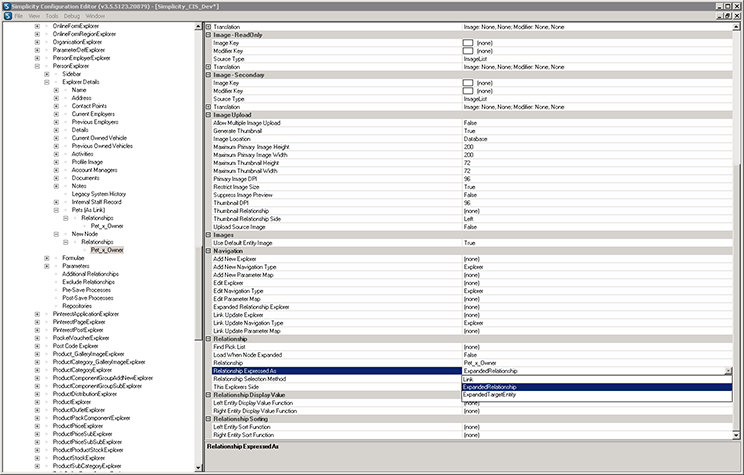
Task: Click Image Key swatch under Image - ReadOnly
Action: [468, 43]
